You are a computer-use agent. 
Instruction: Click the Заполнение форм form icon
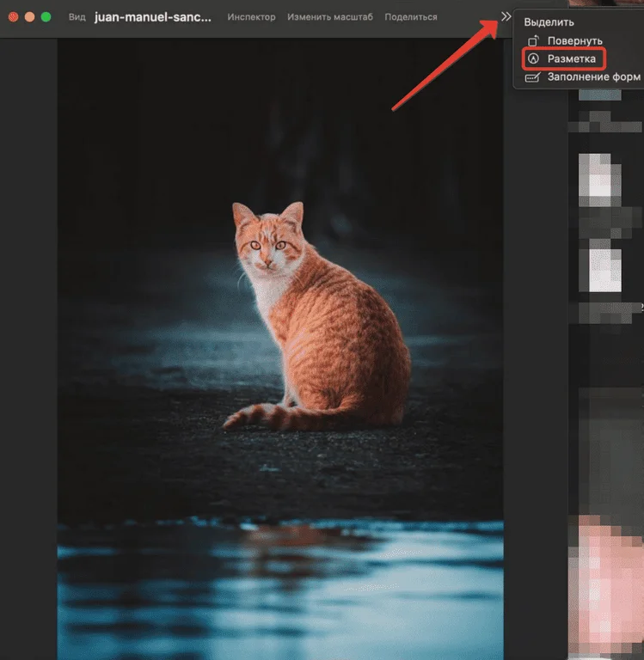point(533,77)
